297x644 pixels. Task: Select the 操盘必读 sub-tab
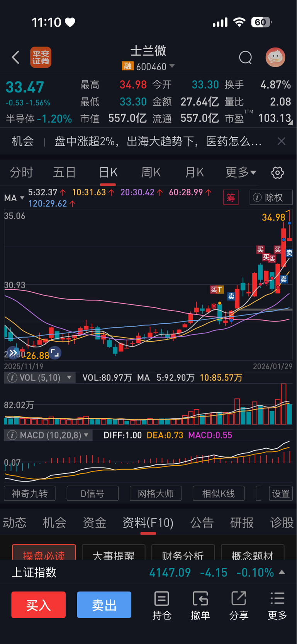[x=44, y=552]
